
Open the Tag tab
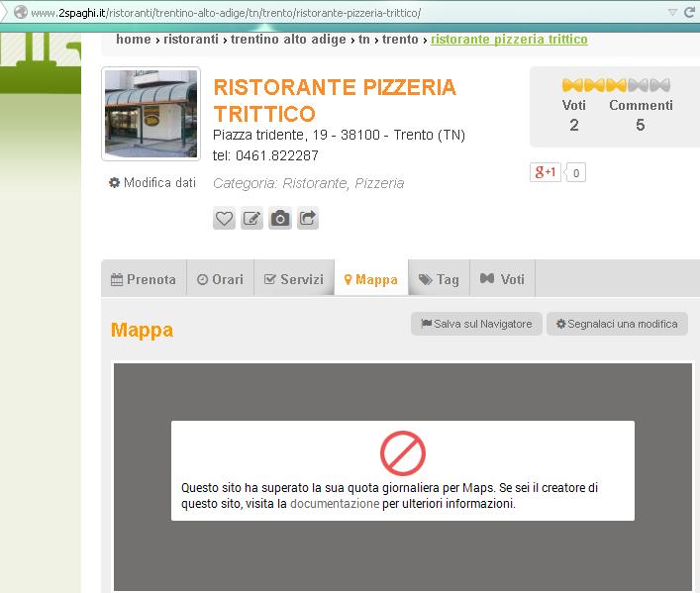tap(439, 279)
